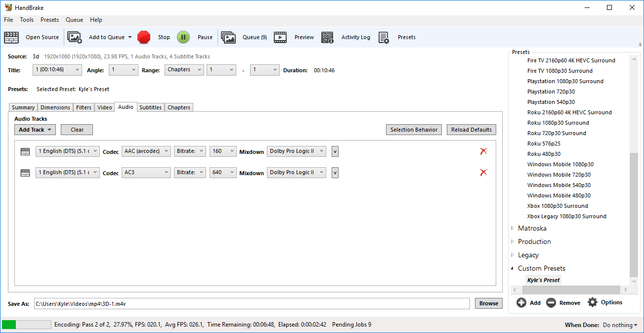Click the Save As file path field
Image resolution: width=644 pixels, height=333 pixels.
[252, 303]
